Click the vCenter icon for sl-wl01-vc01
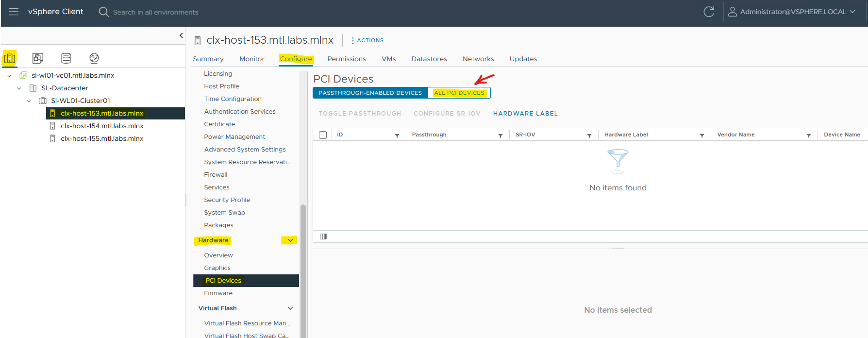The height and width of the screenshot is (338, 868). point(23,75)
